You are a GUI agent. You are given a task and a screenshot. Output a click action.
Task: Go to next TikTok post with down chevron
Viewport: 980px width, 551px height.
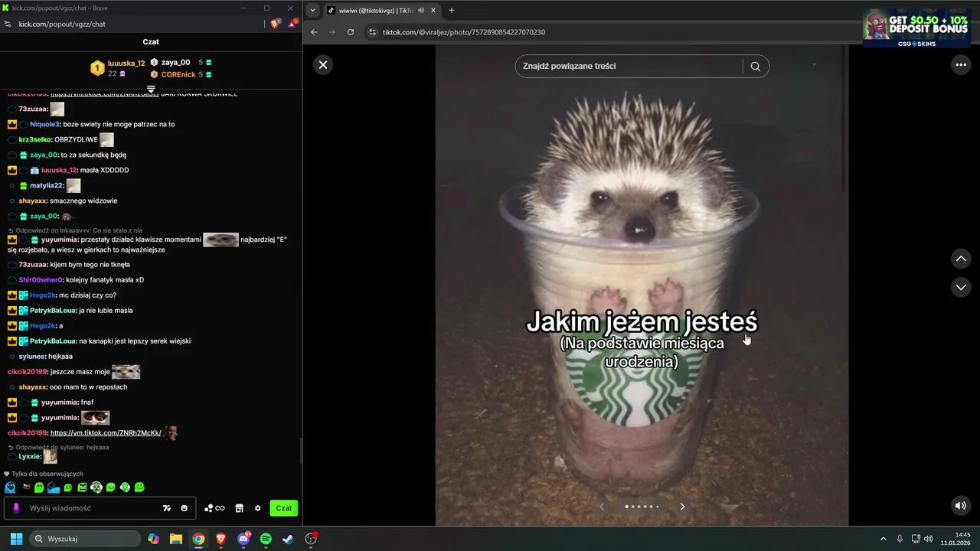(961, 287)
